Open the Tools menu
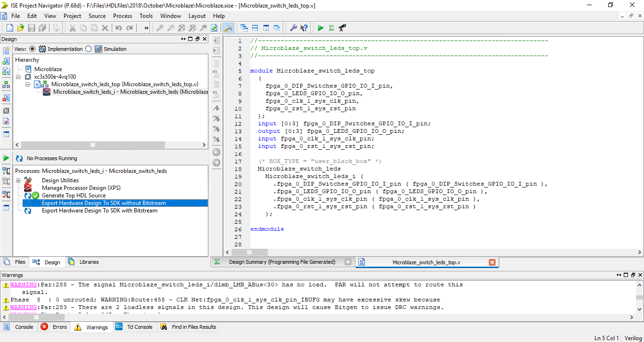This screenshot has width=644, height=342. [146, 16]
